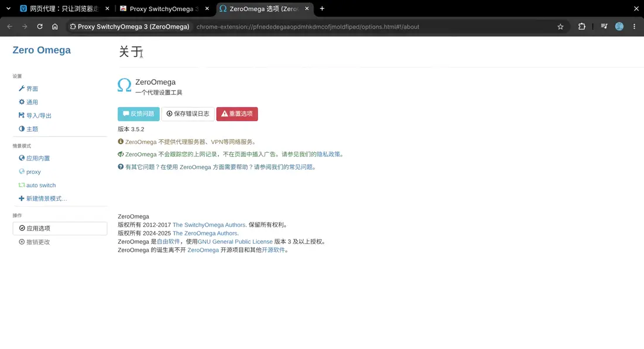Go forward in browser history
Viewport: 644px width, 349px height.
[x=25, y=27]
